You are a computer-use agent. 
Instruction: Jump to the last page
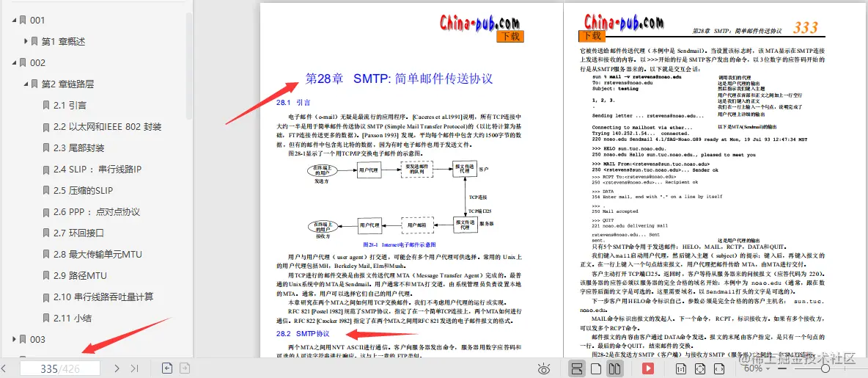point(134,368)
